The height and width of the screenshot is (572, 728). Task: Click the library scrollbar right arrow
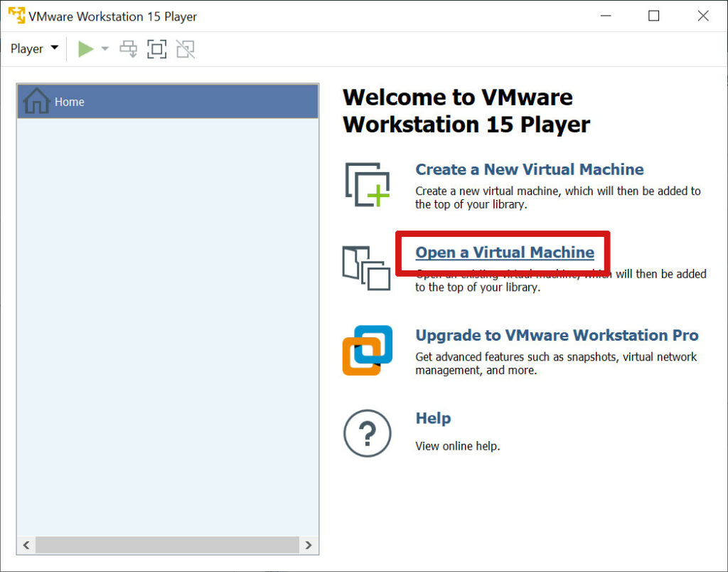pos(309,545)
